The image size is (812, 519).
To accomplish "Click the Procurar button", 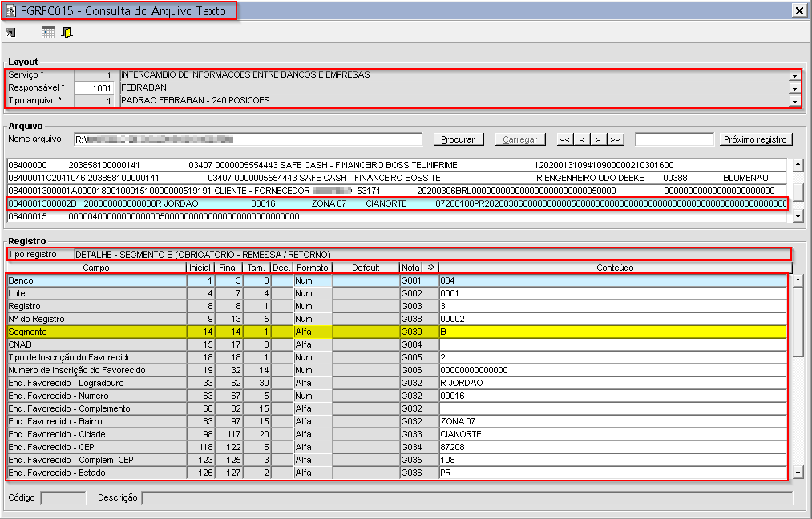I will (459, 139).
